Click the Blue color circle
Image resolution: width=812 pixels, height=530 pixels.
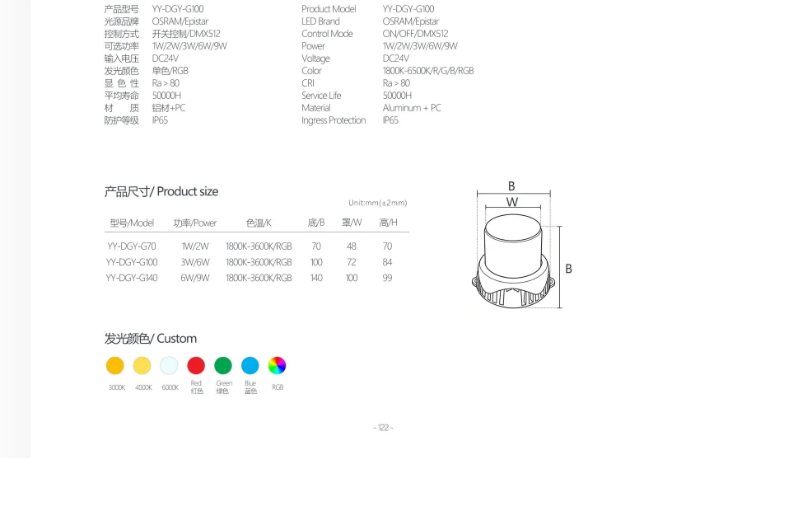pyautogui.click(x=250, y=365)
